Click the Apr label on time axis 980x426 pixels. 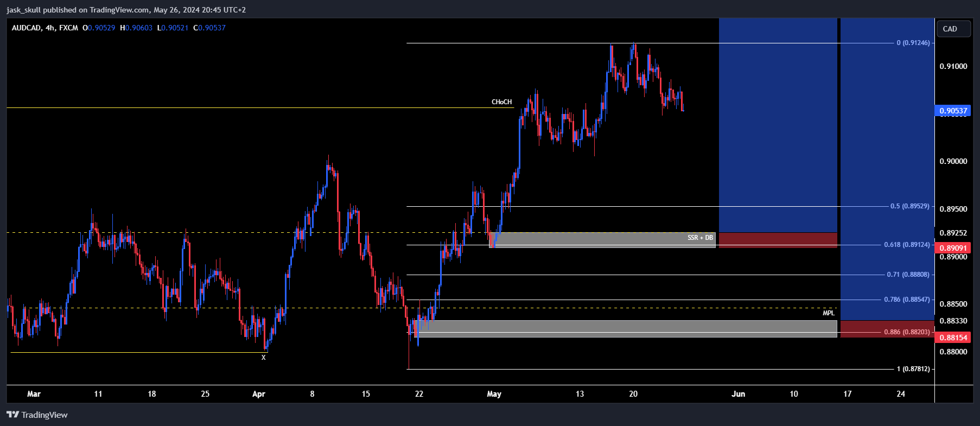coord(259,394)
